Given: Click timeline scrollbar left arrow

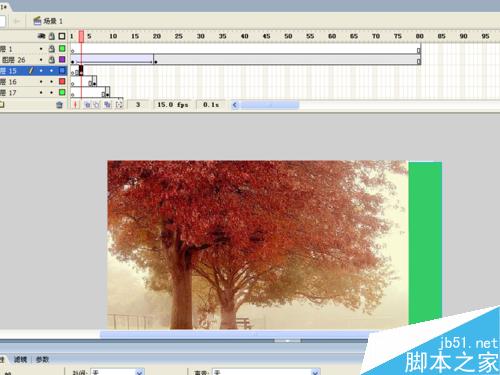Looking at the screenshot, I should point(235,105).
